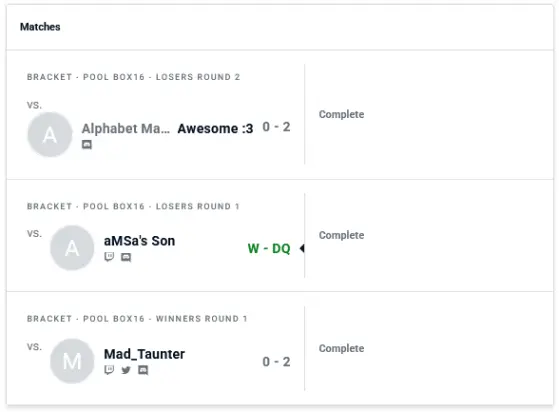Click the 0 - 2 score versus Mad_Taunter
Screen dimensions: 559x412
click(276, 362)
